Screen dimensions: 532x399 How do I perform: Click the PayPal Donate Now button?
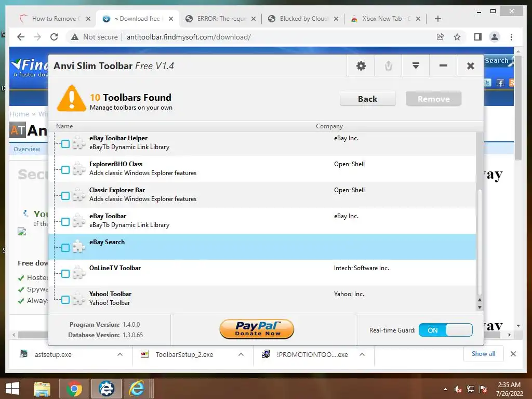coord(257,329)
